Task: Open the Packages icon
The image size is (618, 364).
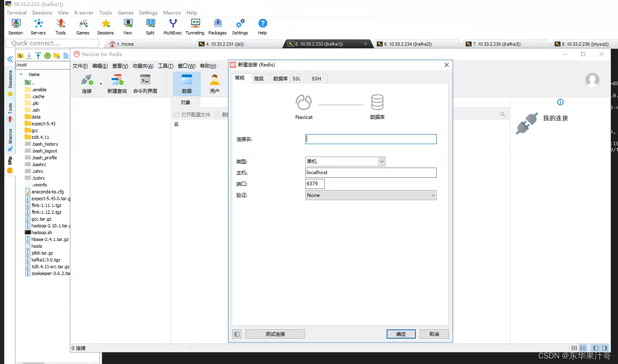Action: (218, 23)
